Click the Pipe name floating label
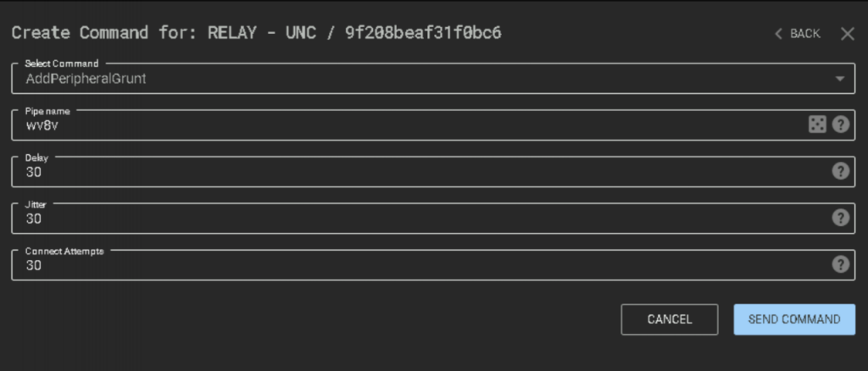The image size is (868, 371). [47, 111]
